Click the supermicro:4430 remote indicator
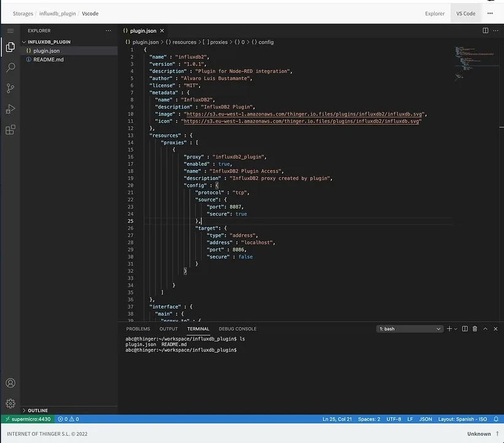Image resolution: width=504 pixels, height=443 pixels. click(x=28, y=419)
